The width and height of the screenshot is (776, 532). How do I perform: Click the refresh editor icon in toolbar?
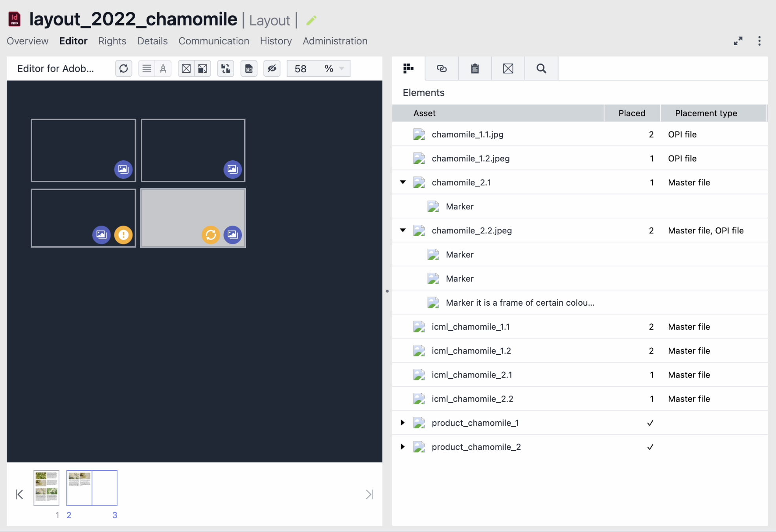(123, 69)
